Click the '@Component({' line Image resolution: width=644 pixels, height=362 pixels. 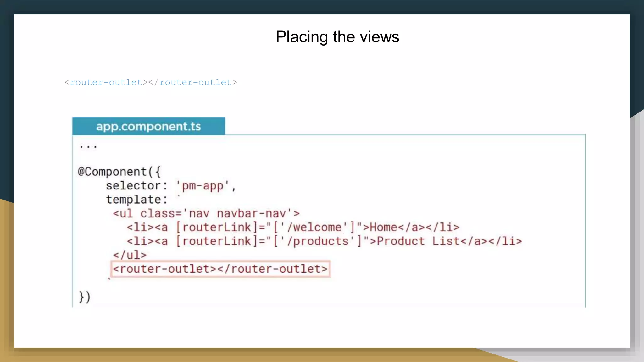click(119, 172)
